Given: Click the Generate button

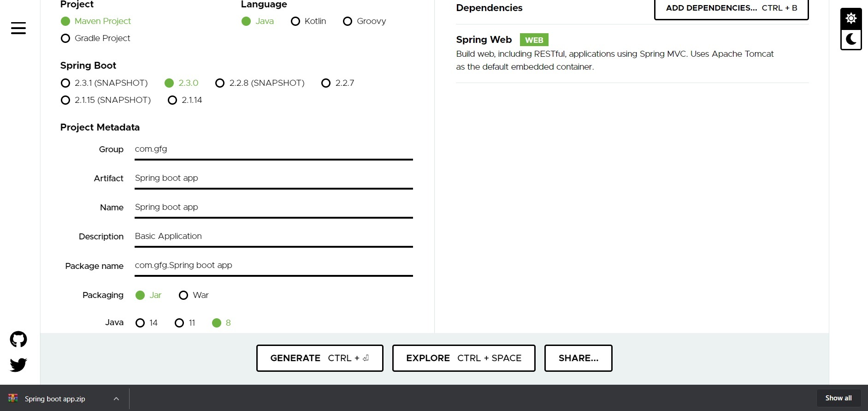Looking at the screenshot, I should click(320, 358).
